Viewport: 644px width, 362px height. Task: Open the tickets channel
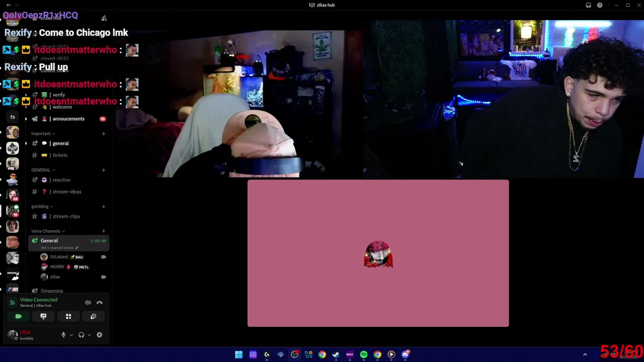[68, 155]
